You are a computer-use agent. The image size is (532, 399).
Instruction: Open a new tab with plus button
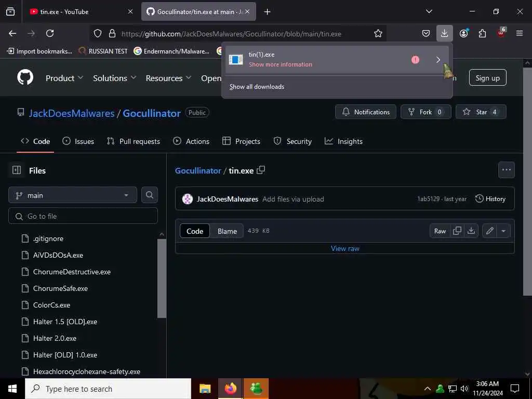click(x=268, y=12)
